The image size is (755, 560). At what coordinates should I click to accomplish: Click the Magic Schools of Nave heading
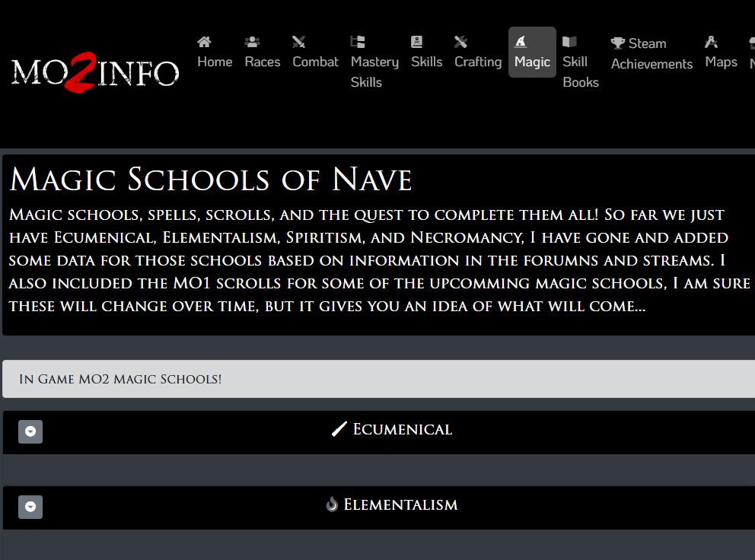[x=211, y=180]
